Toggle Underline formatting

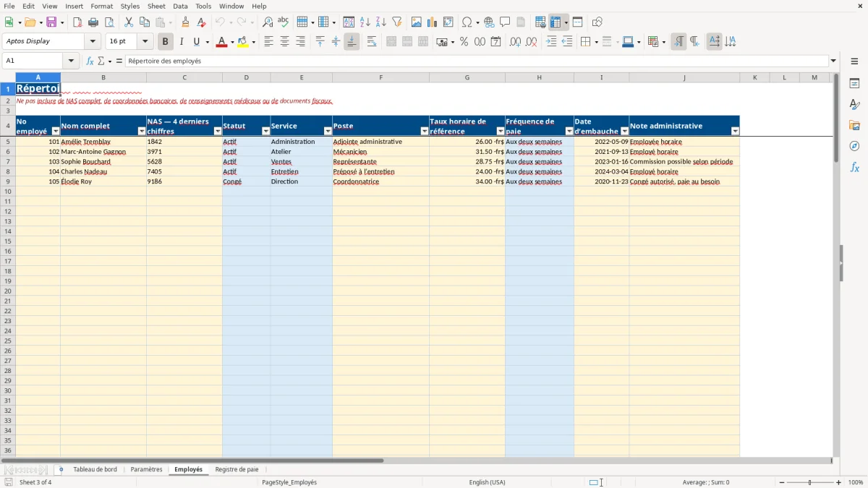pyautogui.click(x=196, y=42)
